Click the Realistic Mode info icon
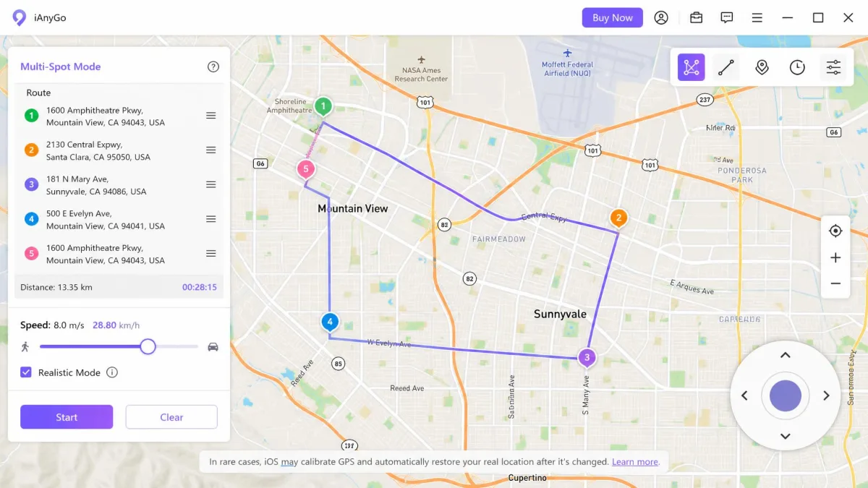 [x=112, y=372]
